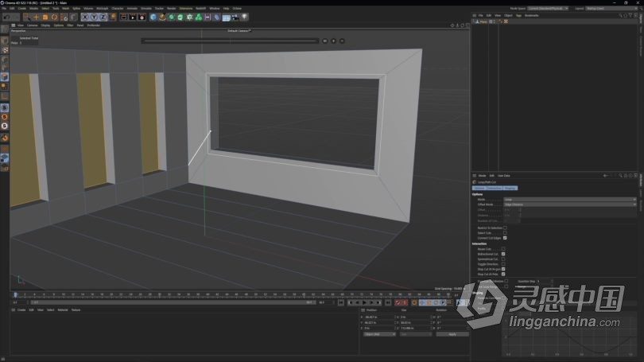The image size is (644, 362).
Task: Open the Mesh menu
Action: pos(65,8)
